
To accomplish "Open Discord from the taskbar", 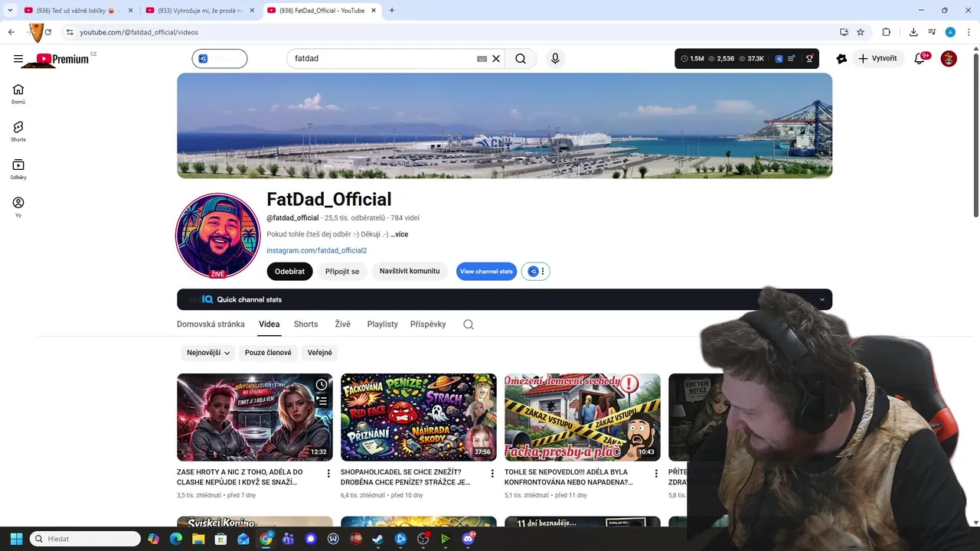I will click(x=469, y=539).
